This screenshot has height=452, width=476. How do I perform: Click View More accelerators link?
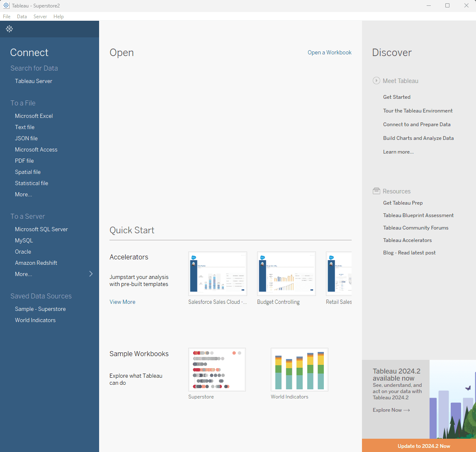(122, 302)
